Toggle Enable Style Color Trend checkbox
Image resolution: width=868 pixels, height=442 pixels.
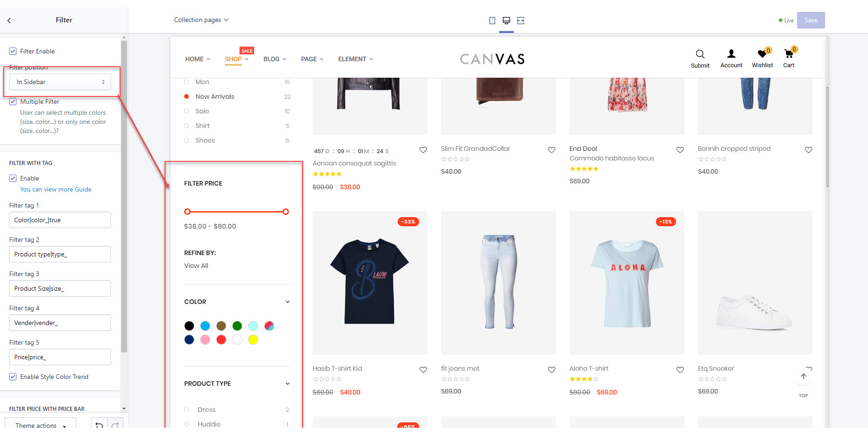coord(13,377)
